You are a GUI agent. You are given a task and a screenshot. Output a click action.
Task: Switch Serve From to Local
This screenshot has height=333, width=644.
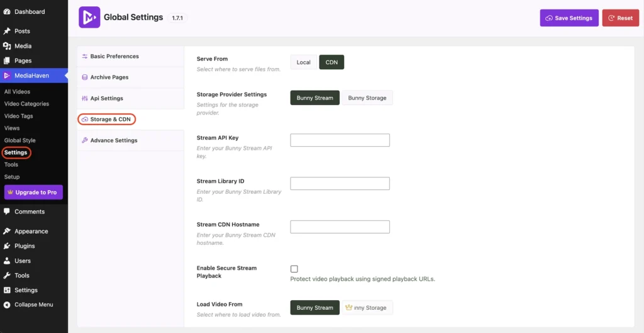304,62
